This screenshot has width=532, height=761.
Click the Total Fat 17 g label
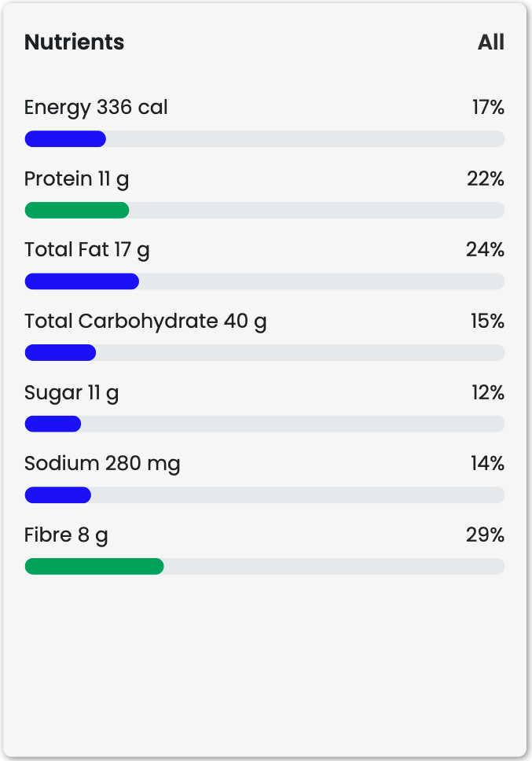86,250
